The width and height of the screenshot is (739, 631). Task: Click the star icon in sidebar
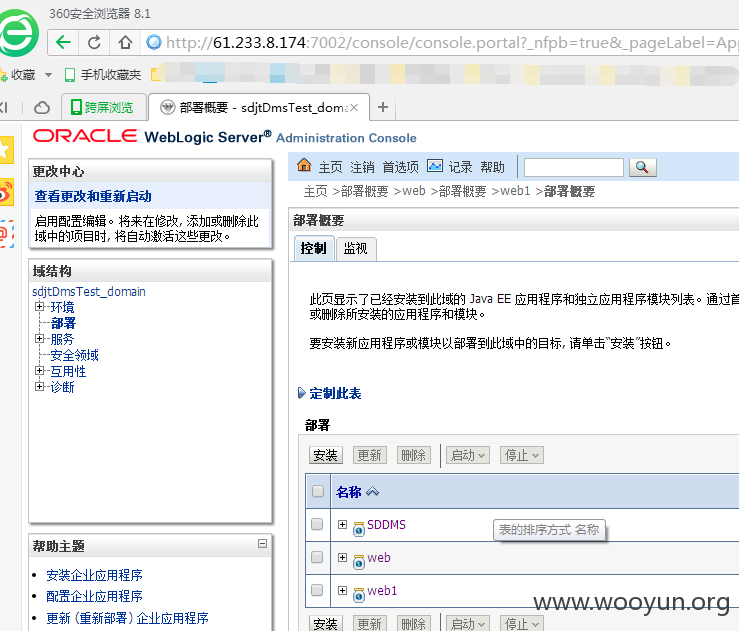pyautogui.click(x=6, y=150)
